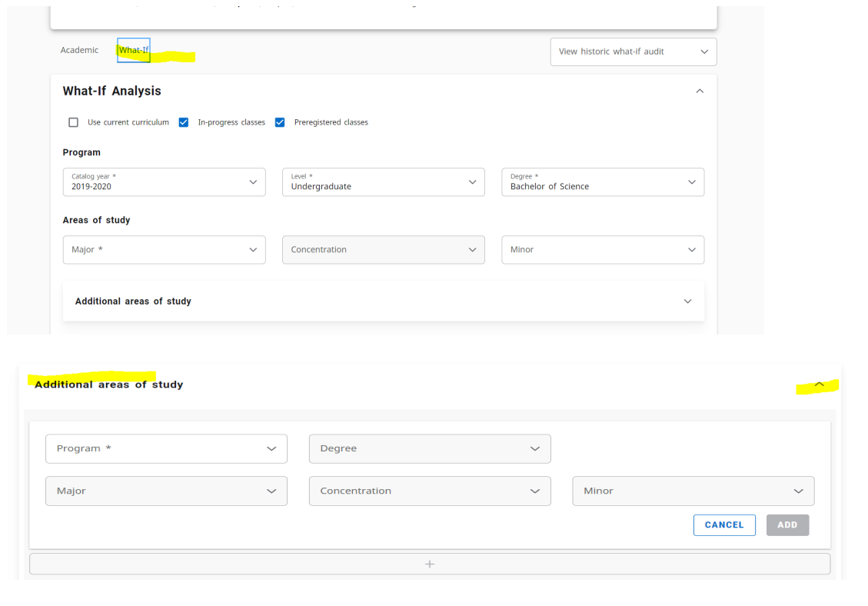Open Minor dropdown in additional areas form
The width and height of the screenshot is (868, 606).
693,491
